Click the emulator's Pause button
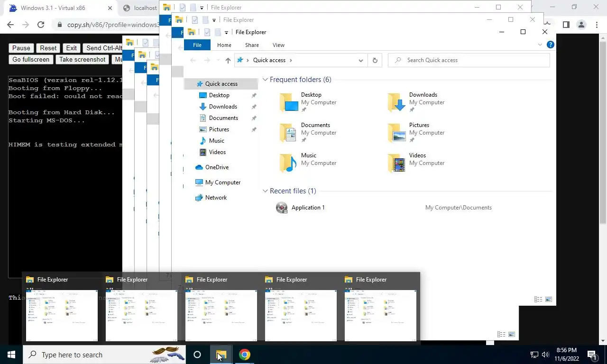The height and width of the screenshot is (364, 607). (x=21, y=48)
